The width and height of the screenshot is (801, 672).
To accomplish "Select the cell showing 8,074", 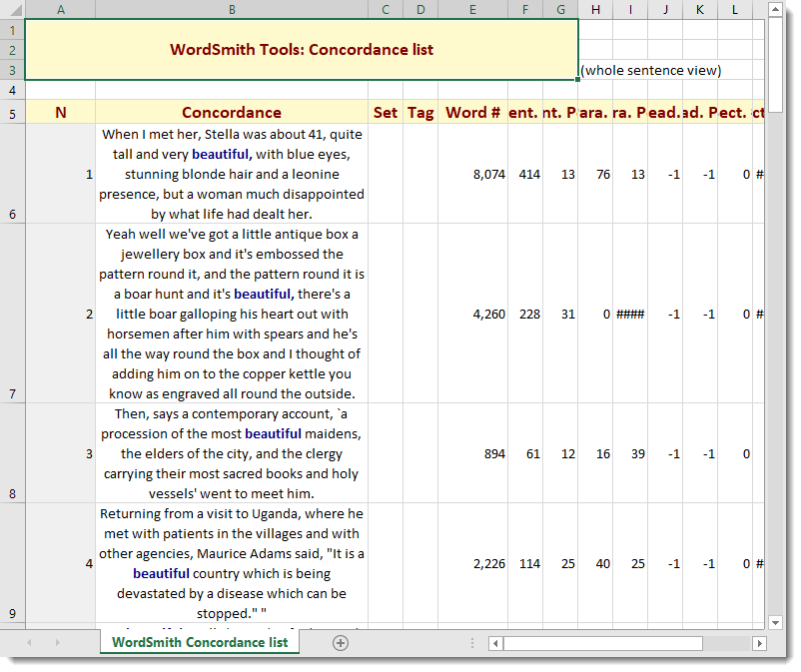I will [472, 174].
